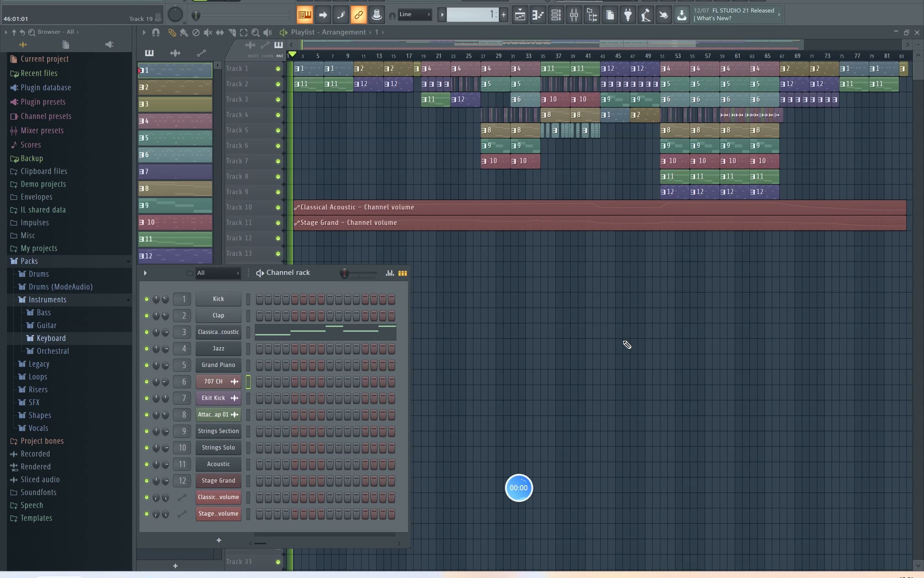
Task: Open the Mixer view button
Action: (x=574, y=15)
